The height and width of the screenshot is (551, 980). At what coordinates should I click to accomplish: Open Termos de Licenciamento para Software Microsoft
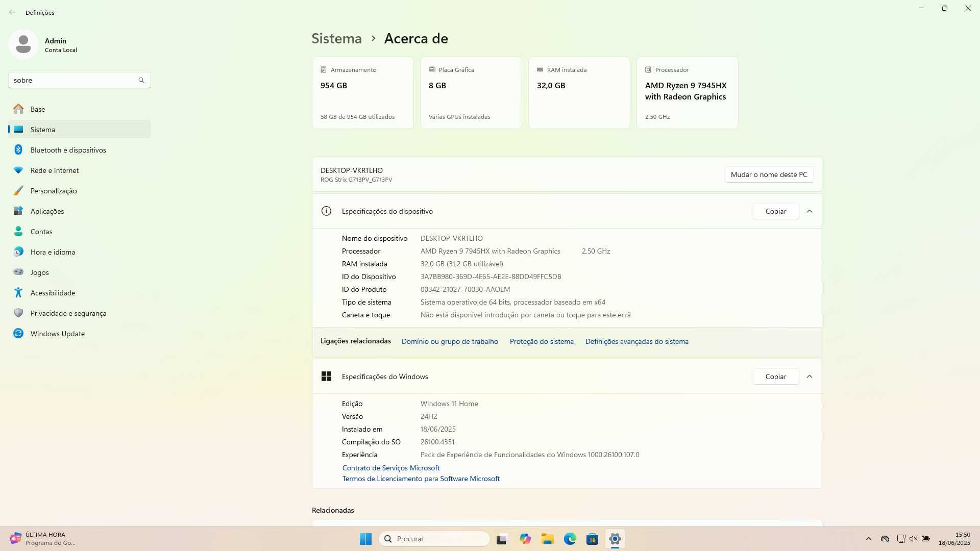[x=421, y=479]
